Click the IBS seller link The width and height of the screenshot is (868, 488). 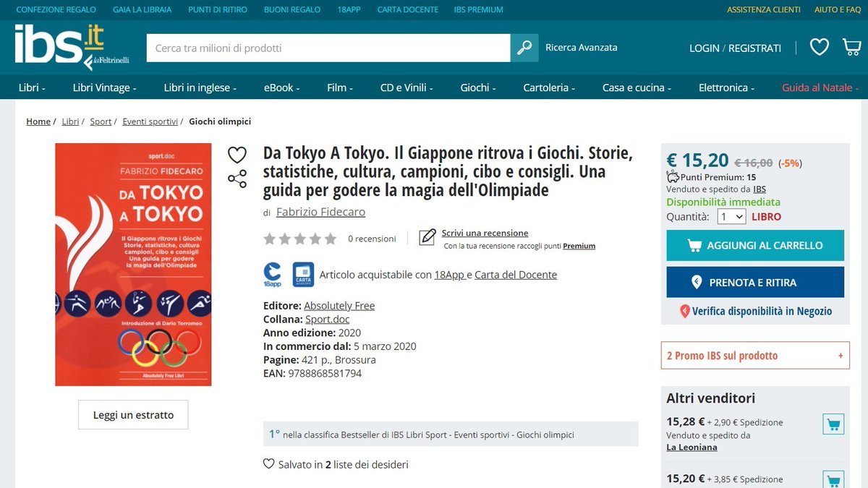click(759, 189)
